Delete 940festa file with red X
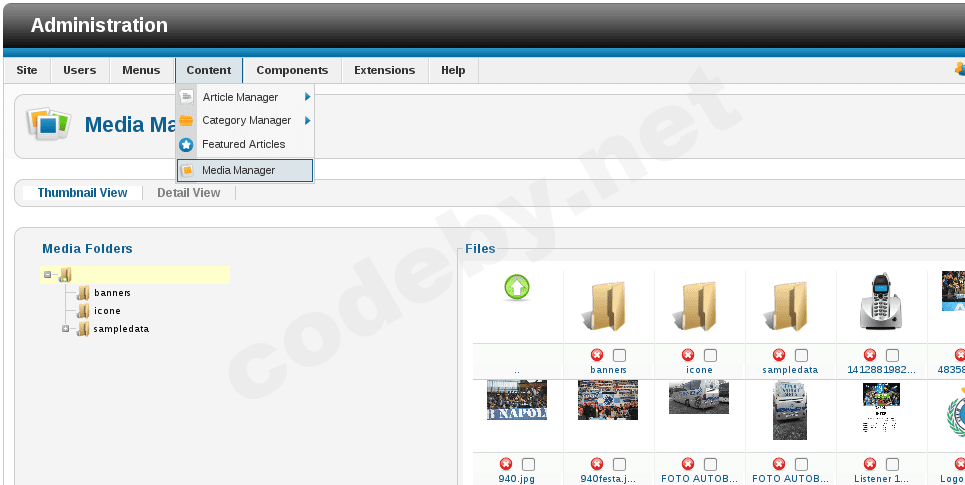This screenshot has height=485, width=965. pyautogui.click(x=597, y=464)
